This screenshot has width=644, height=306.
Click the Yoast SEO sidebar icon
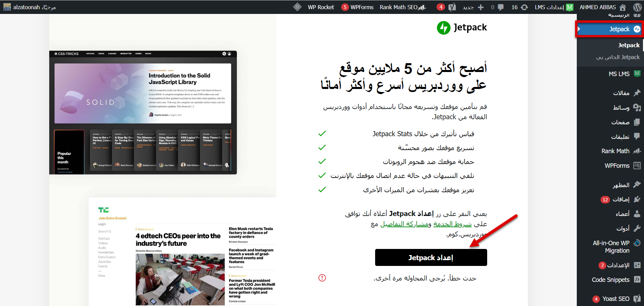click(x=637, y=299)
